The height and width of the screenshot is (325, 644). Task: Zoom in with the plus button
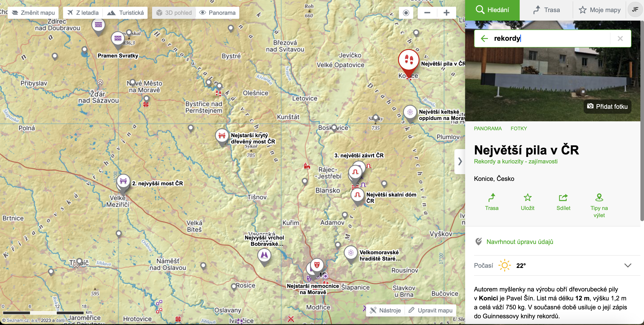447,13
